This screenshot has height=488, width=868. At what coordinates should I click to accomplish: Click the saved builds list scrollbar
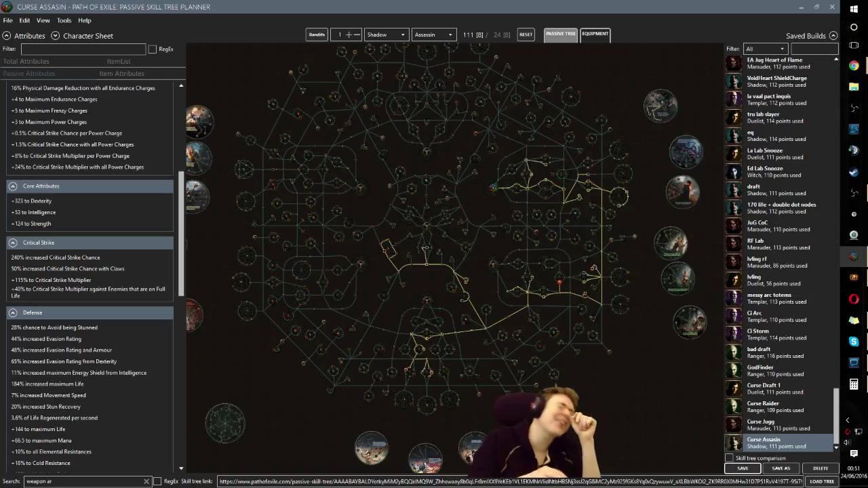coord(836,416)
